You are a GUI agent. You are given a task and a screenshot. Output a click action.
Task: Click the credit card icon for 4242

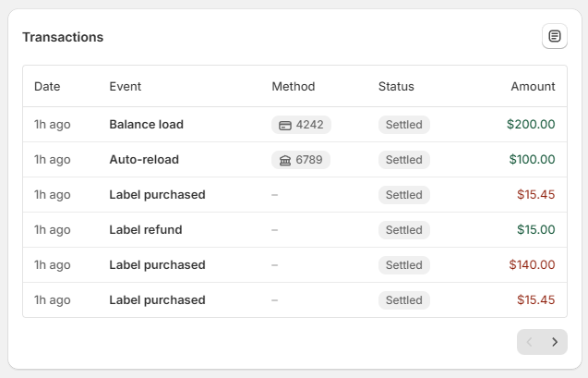point(285,125)
